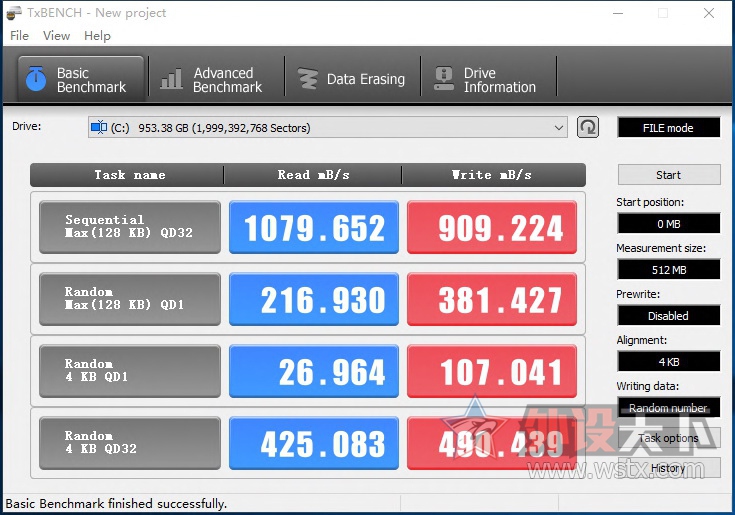Click the status bar finished message
The width and height of the screenshot is (735, 515).
116,504
